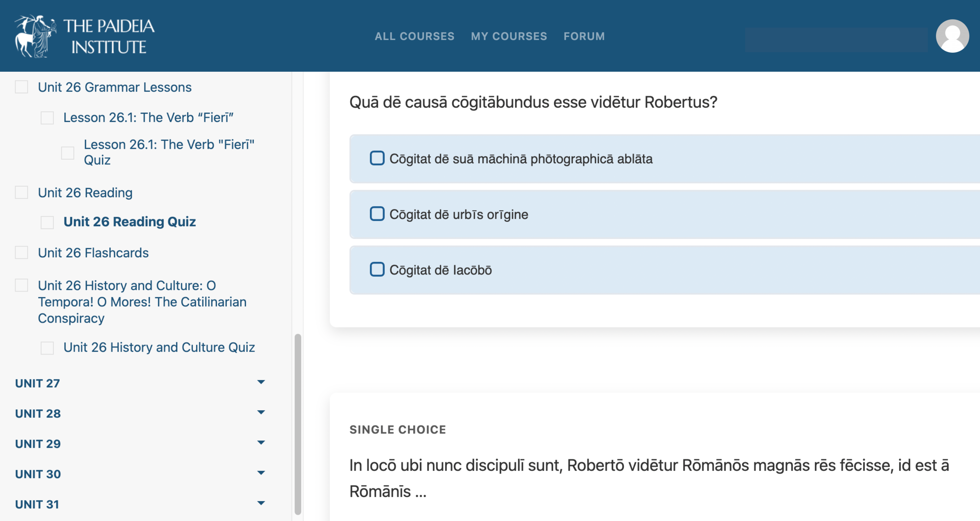Expand UNIT 31 dropdown section
980x521 pixels.
click(x=262, y=501)
